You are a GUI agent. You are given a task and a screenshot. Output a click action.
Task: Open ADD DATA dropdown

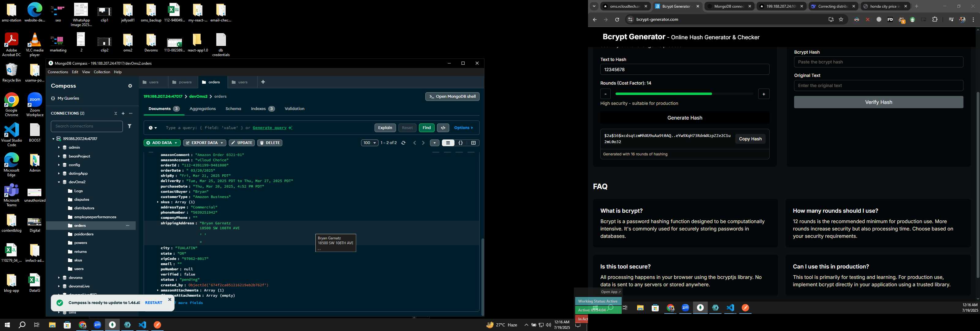162,143
